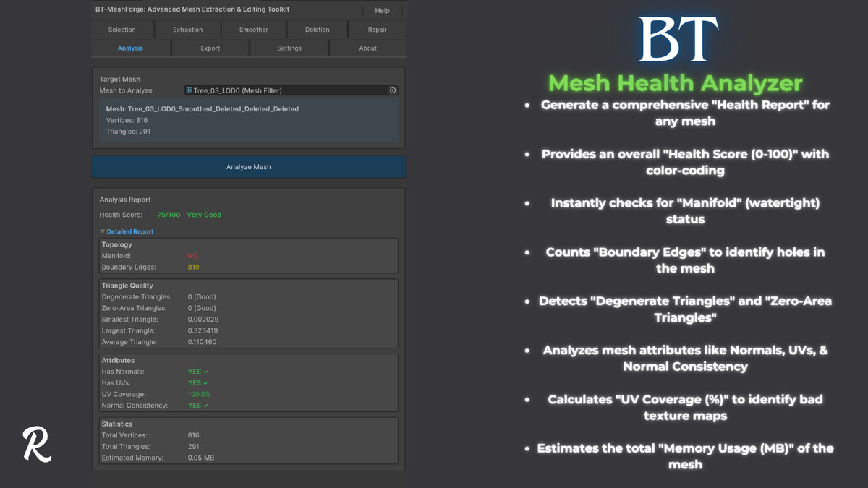Select the currently active Analysis tab
This screenshot has width=868, height=488.
(130, 48)
